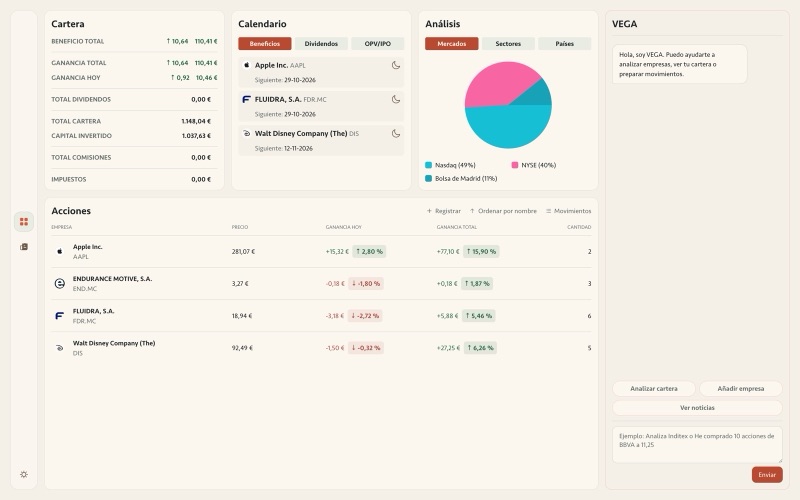
Task: Click the large Nasdaq slice of pie chart
Action: [508, 128]
